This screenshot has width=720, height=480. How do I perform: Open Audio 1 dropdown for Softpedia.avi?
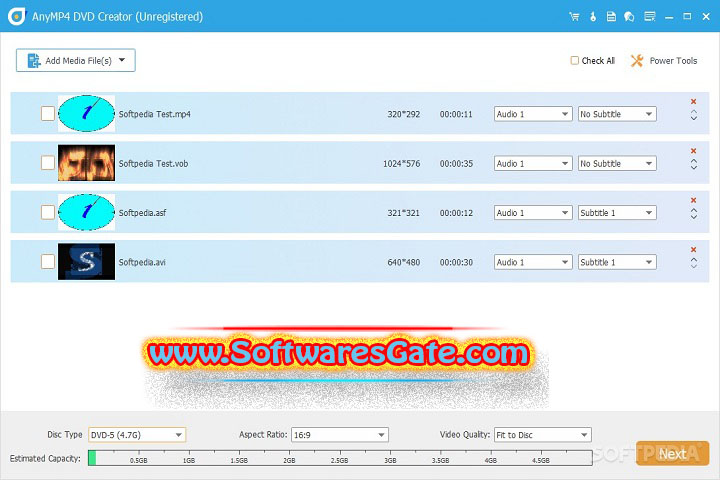[x=533, y=262]
